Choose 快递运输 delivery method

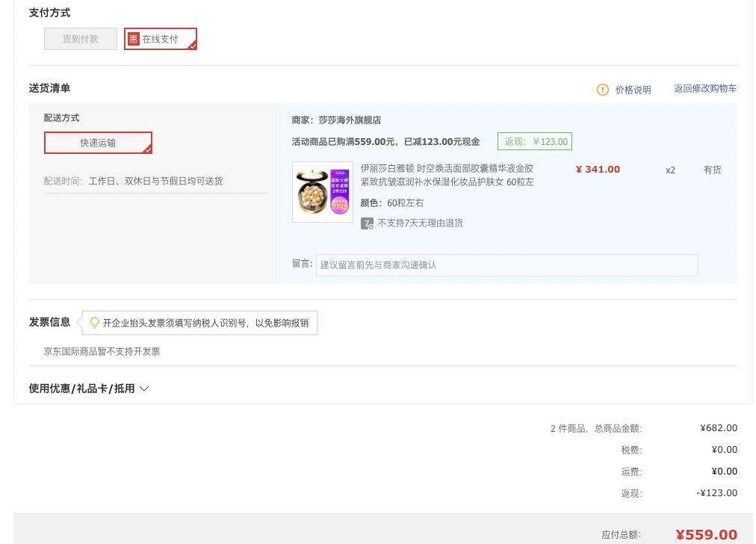(98, 143)
